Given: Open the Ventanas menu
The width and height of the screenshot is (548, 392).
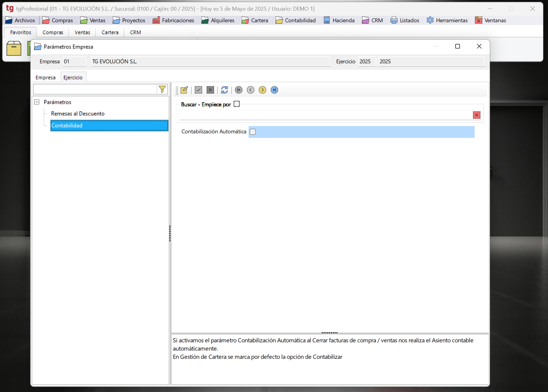Looking at the screenshot, I should click(x=491, y=20).
